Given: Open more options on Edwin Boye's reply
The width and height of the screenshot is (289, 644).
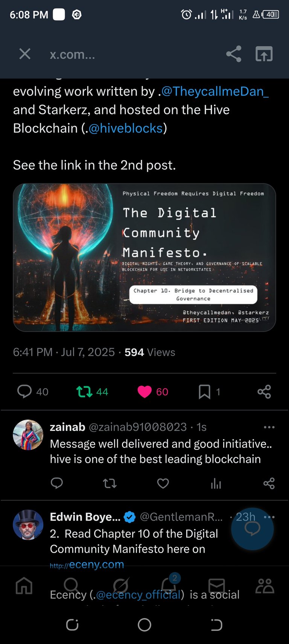Looking at the screenshot, I should (269, 517).
